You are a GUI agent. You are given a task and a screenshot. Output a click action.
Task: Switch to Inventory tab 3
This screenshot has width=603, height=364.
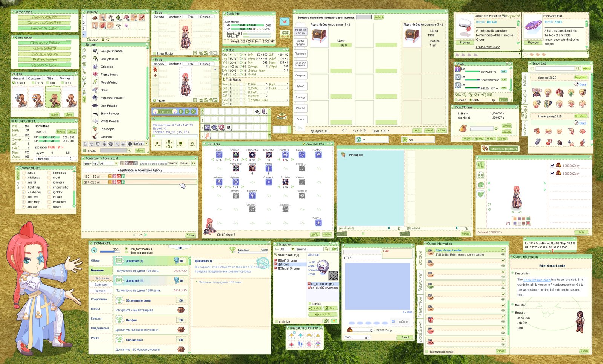tap(84, 29)
